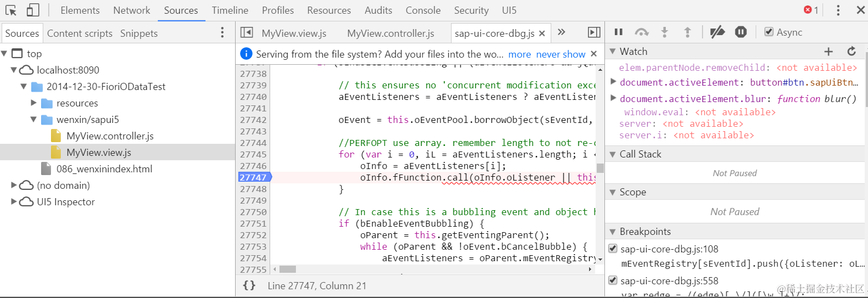This screenshot has height=298, width=868.
Task: Disable breakpoint sap-ui-core-dbg.js:558
Action: coord(613,280)
